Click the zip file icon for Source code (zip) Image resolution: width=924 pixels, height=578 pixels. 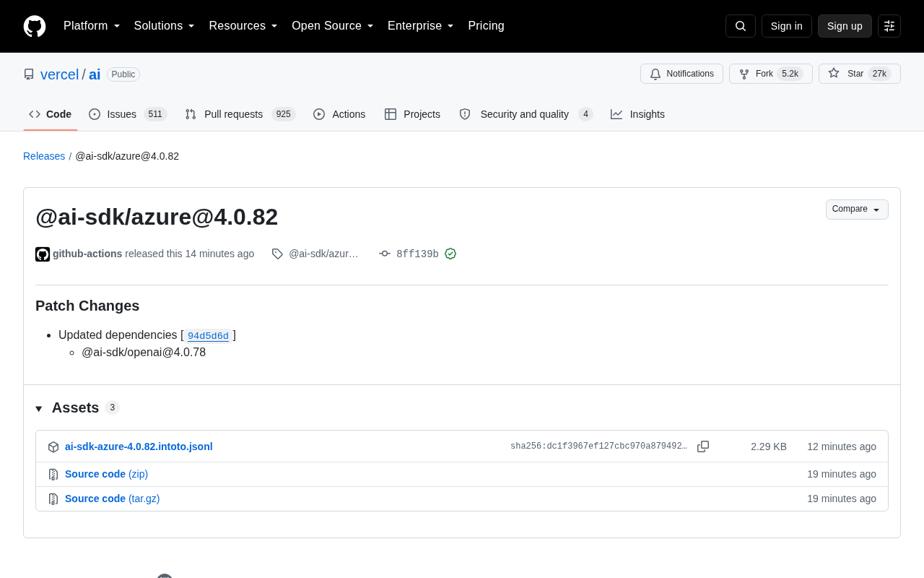click(53, 475)
